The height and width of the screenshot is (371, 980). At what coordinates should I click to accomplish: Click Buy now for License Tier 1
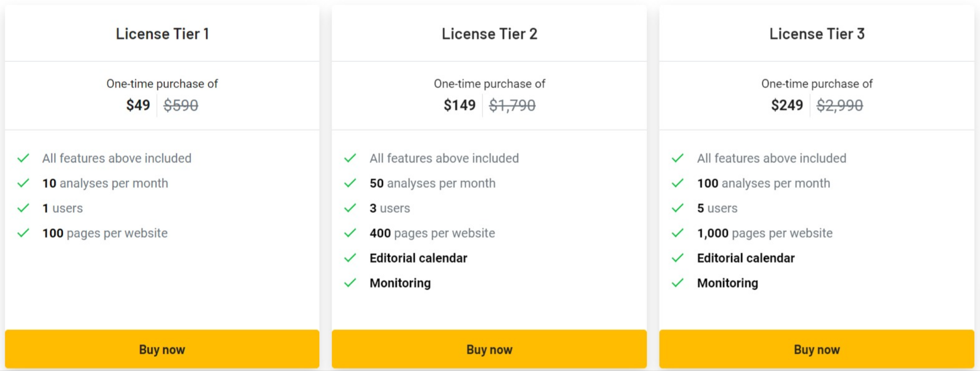[x=162, y=349]
